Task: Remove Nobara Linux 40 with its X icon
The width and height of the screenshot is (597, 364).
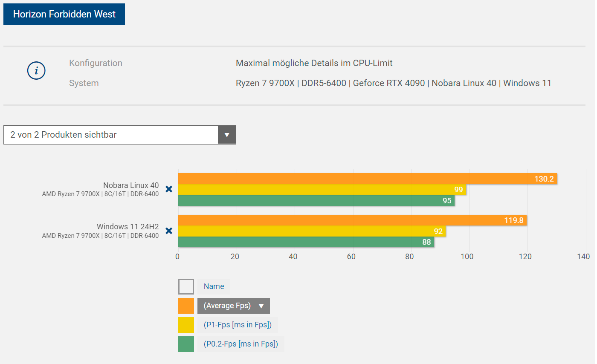Action: coord(169,189)
